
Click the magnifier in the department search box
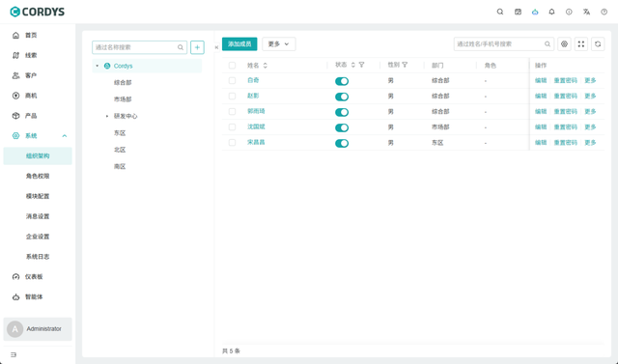click(x=181, y=47)
